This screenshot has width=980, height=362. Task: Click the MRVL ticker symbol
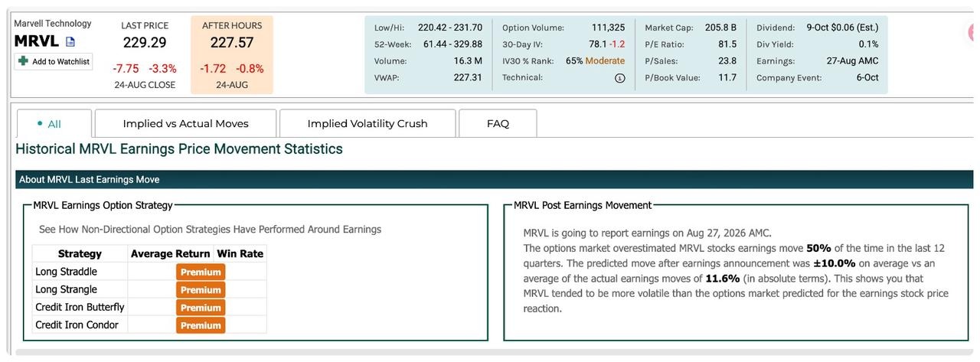tap(37, 41)
